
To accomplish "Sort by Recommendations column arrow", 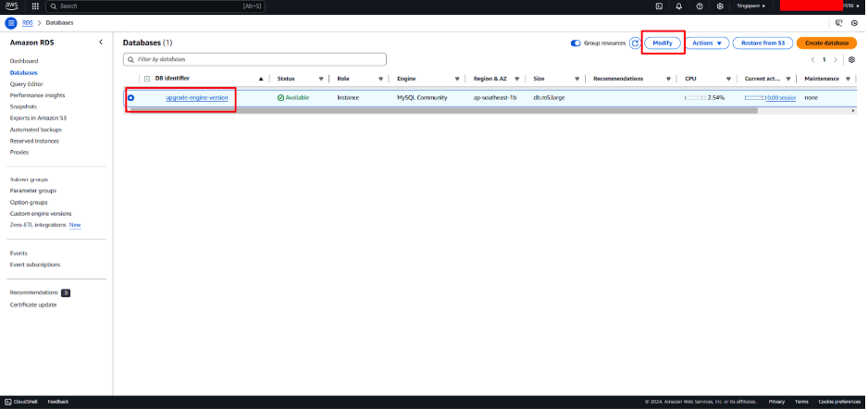I will (x=669, y=80).
